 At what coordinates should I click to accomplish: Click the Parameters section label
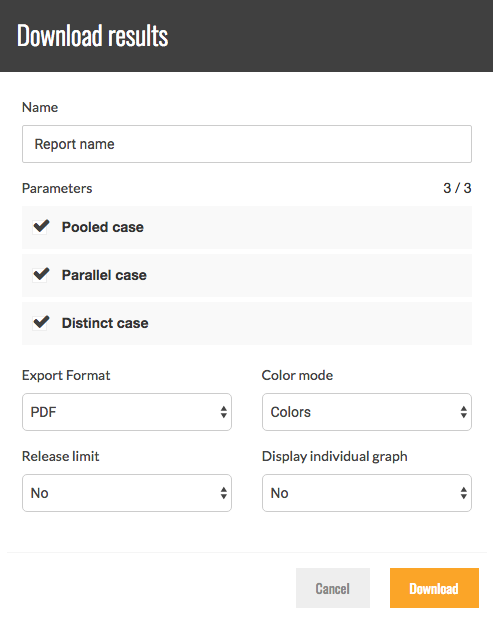tap(57, 188)
